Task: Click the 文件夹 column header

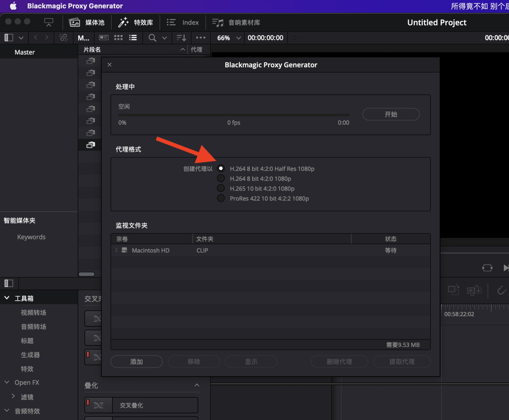Action: pyautogui.click(x=205, y=239)
